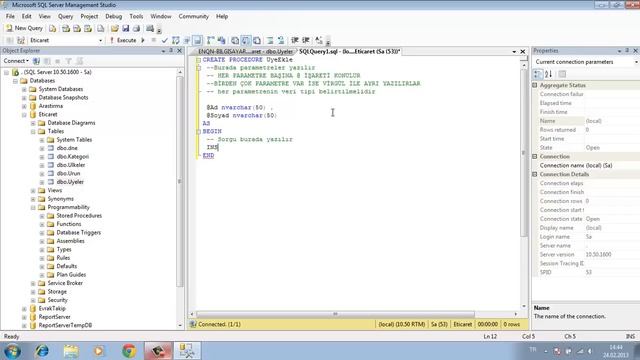Select the dbo.Kategori table
This screenshot has height=360, width=640.
pyautogui.click(x=73, y=157)
